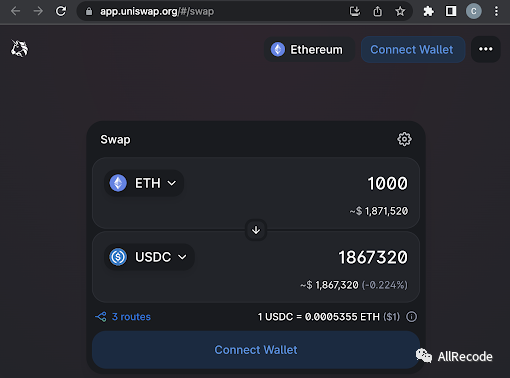Image resolution: width=510 pixels, height=378 pixels.
Task: Open three-dot more options menu
Action: [486, 49]
